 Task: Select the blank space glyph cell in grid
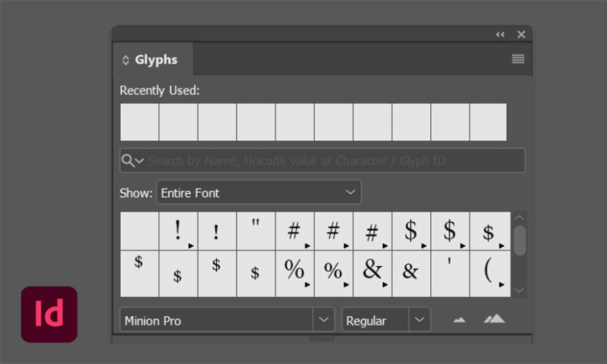click(139, 231)
